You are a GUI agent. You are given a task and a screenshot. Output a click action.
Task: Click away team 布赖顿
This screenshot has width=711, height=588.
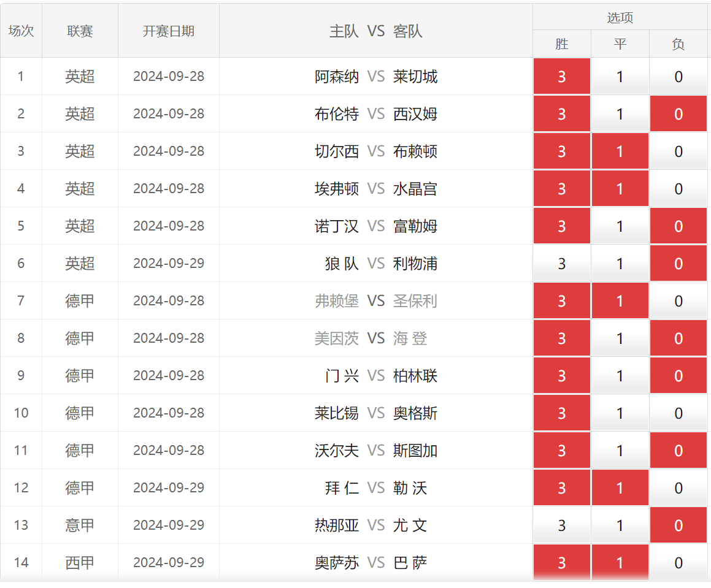pos(415,151)
